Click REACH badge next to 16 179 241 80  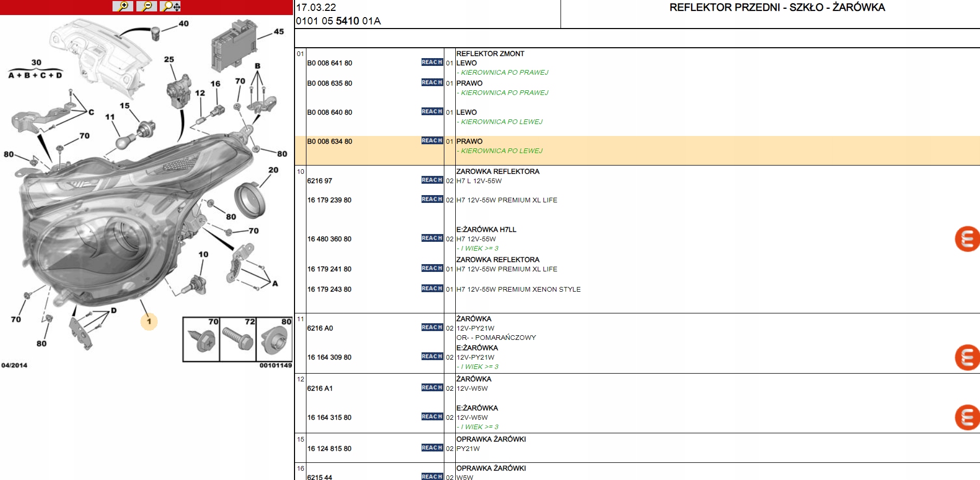432,268
